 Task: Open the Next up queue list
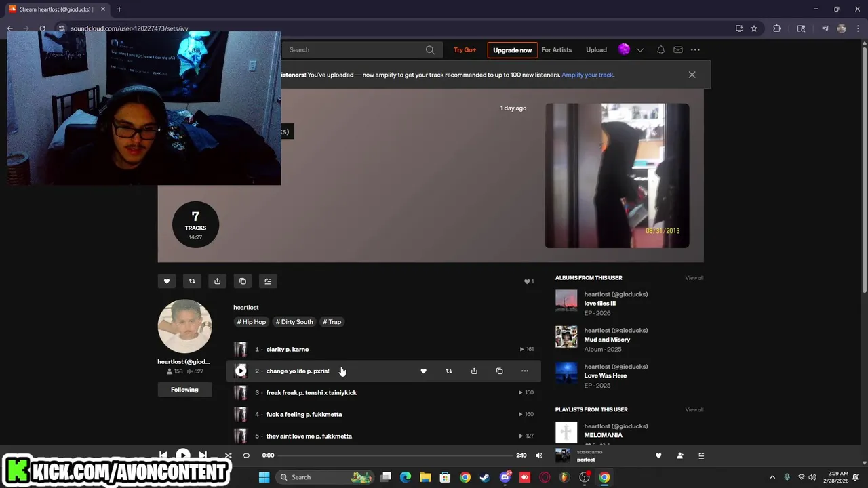pyautogui.click(x=701, y=455)
